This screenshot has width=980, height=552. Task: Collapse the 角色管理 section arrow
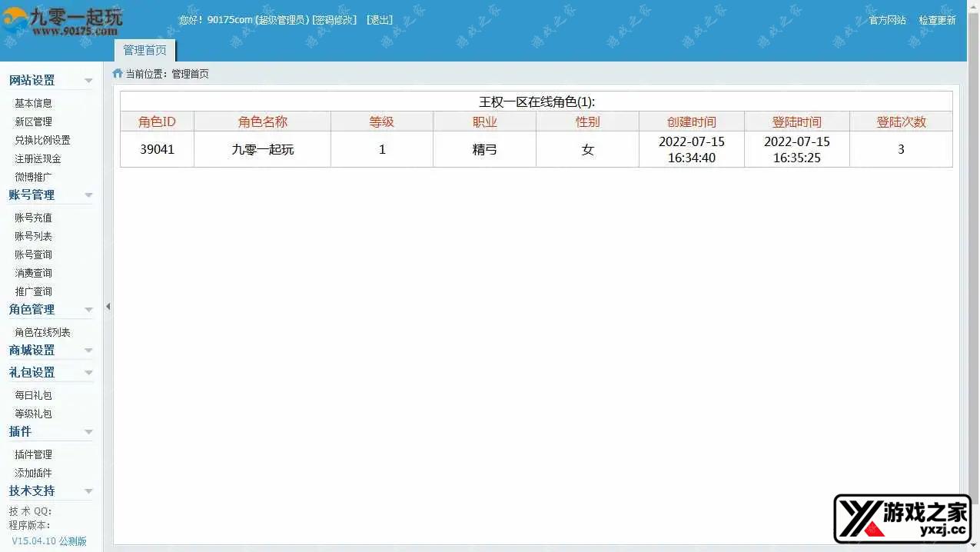[88, 310]
